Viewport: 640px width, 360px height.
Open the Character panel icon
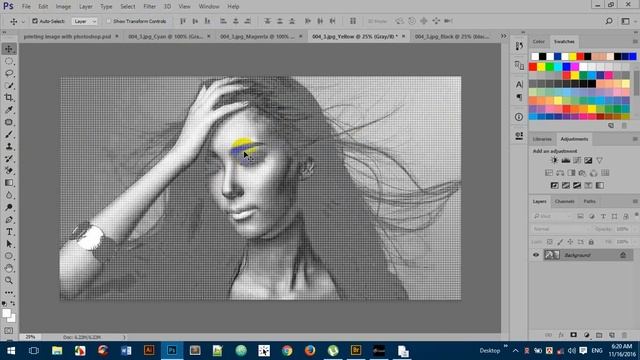click(519, 84)
